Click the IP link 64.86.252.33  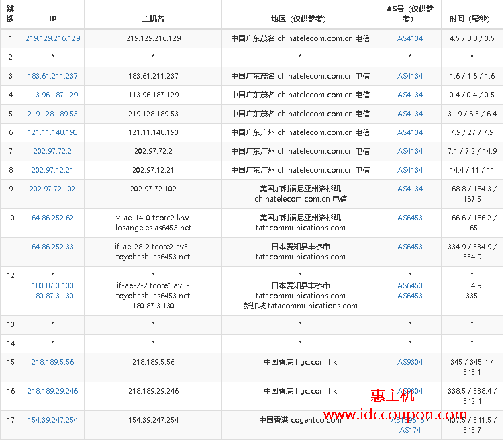pyautogui.click(x=52, y=247)
